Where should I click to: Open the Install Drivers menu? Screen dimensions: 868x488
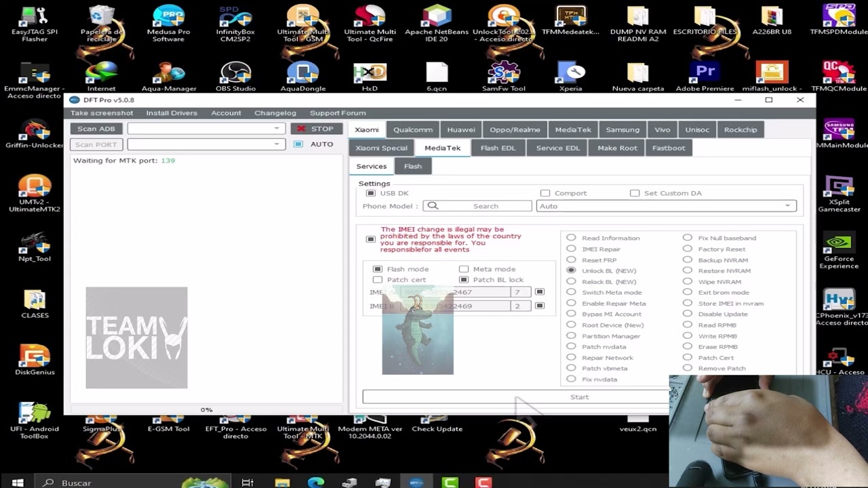point(172,113)
